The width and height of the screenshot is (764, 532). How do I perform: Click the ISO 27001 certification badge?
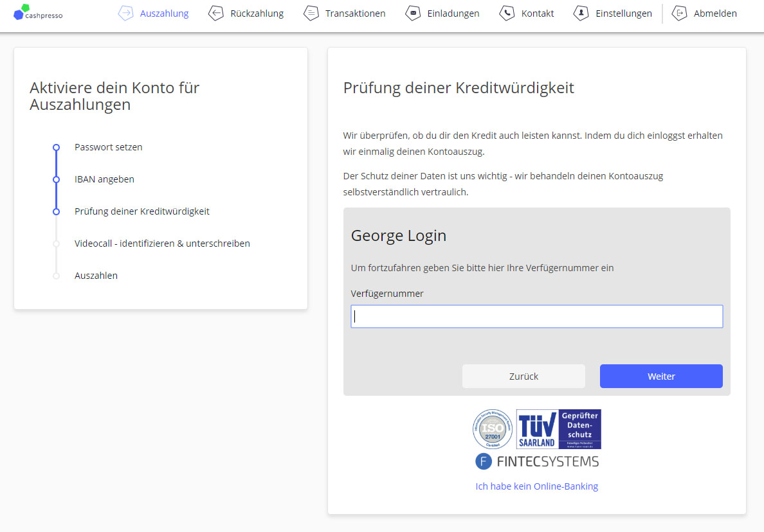493,429
